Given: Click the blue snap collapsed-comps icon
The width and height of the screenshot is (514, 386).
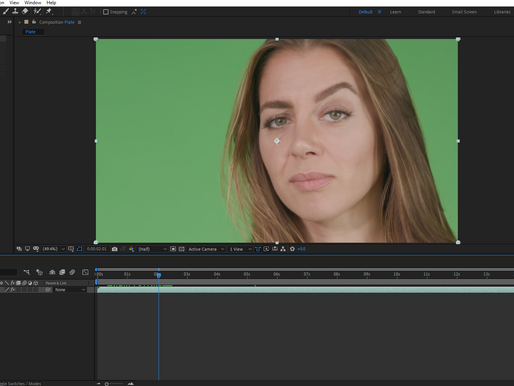Looking at the screenshot, I should tap(143, 12).
